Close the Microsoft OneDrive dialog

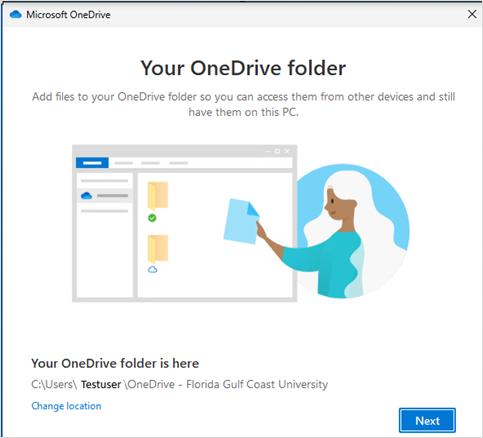[x=472, y=14]
